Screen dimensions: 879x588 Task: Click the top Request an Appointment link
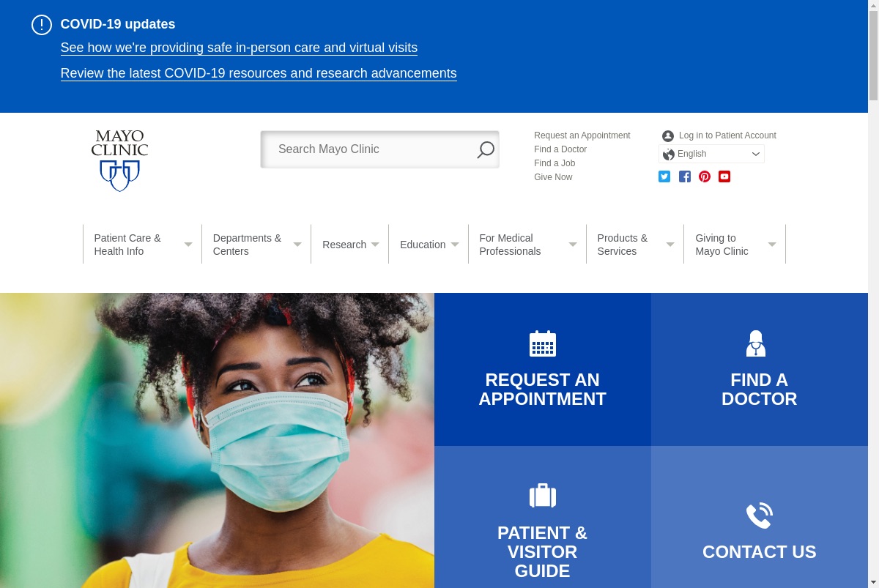click(x=582, y=135)
